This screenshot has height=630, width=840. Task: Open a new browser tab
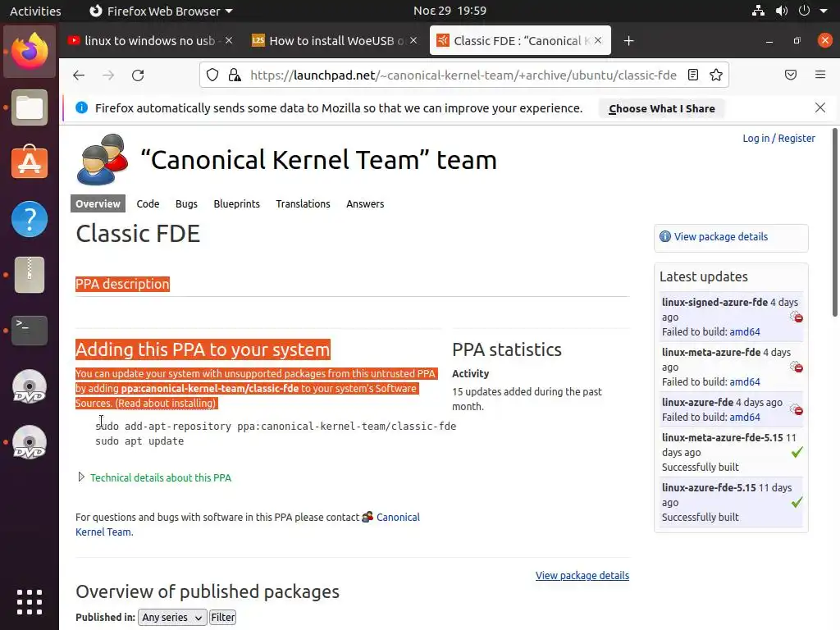[x=629, y=41]
